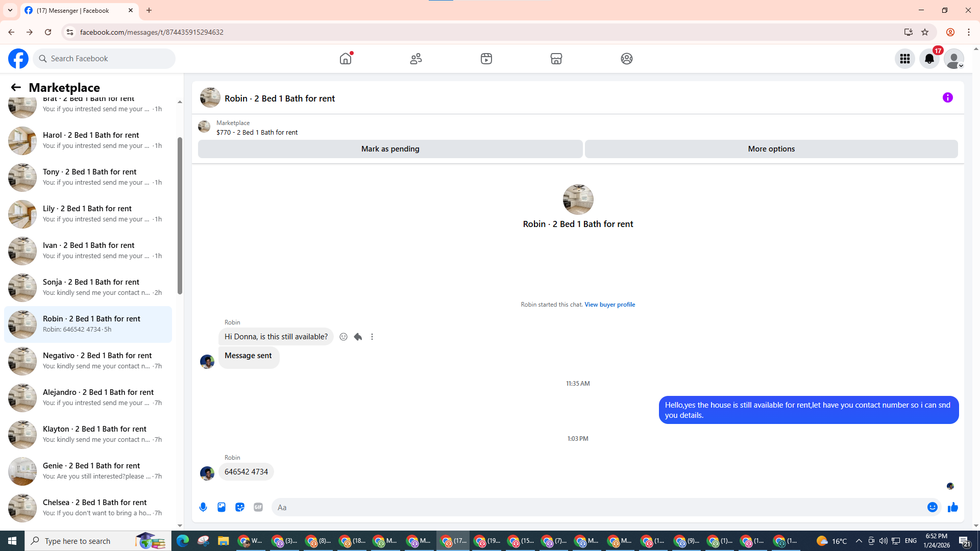The image size is (980, 551).
Task: Send a thumbs-up like
Action: tap(952, 507)
